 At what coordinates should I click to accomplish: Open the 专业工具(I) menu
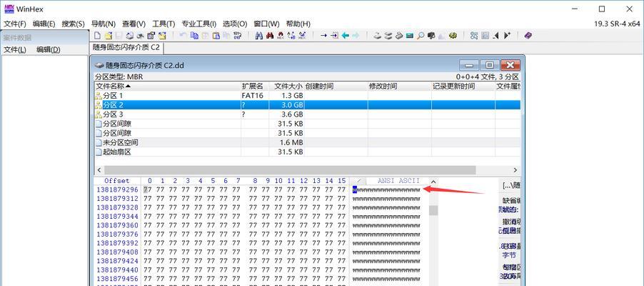click(198, 24)
